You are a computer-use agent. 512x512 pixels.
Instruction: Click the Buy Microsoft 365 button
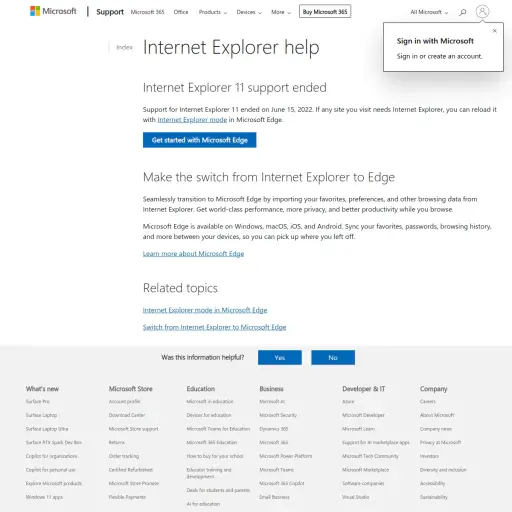pos(325,12)
